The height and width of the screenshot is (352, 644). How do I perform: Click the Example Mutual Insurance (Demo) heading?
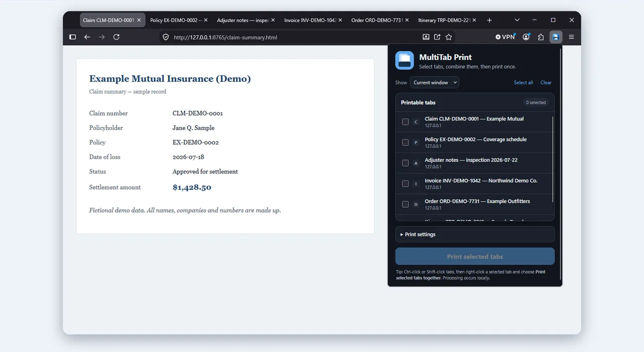click(x=170, y=78)
